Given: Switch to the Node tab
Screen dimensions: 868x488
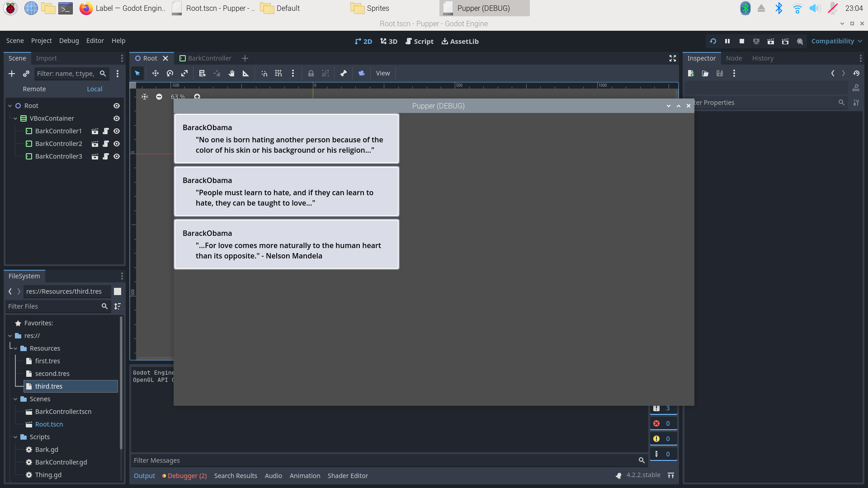Looking at the screenshot, I should (734, 58).
